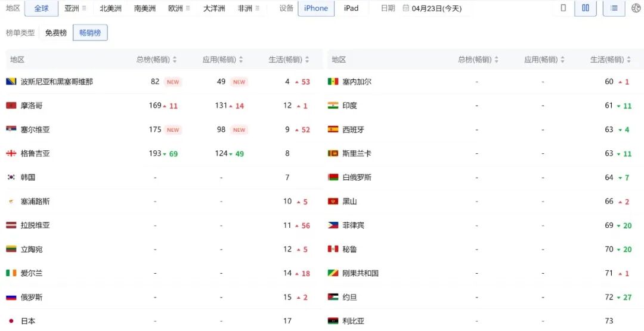Viewport: 644px width, 331px height.
Task: Open the 波斯尼亚和黑塞哥维那 region link
Action: pos(57,81)
